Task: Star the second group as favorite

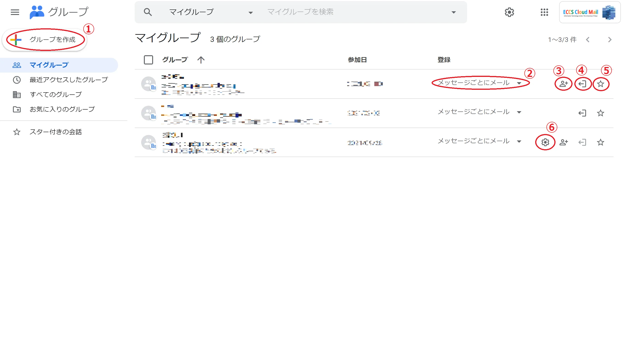Action: tap(600, 113)
